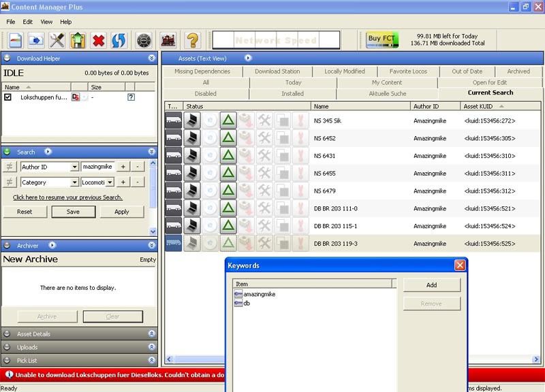Click the blue refresh arrows toolbar icon
Viewport: 545px width, 392px height.
point(118,41)
